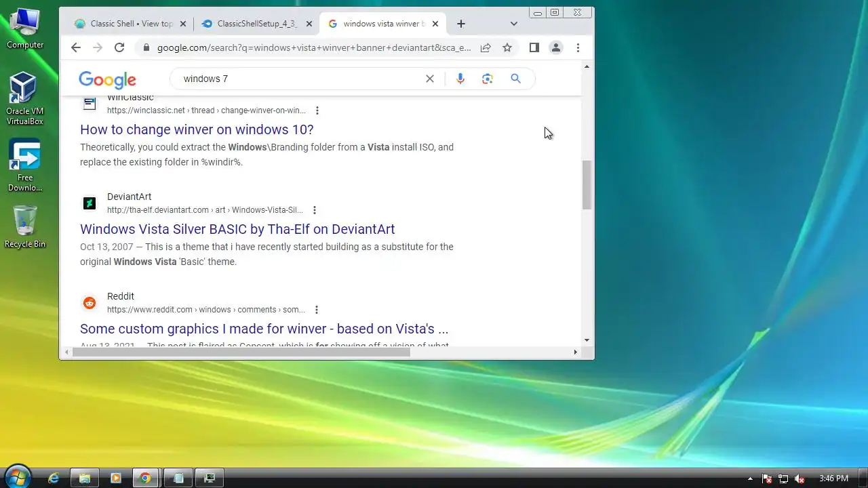868x488 pixels.
Task: Open the Chrome side panel
Action: coord(534,47)
